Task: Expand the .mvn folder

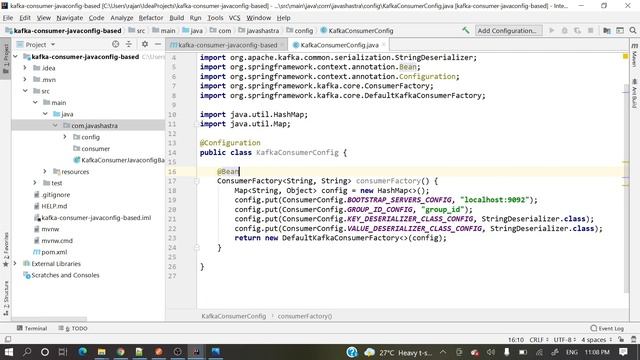Action: 25,80
